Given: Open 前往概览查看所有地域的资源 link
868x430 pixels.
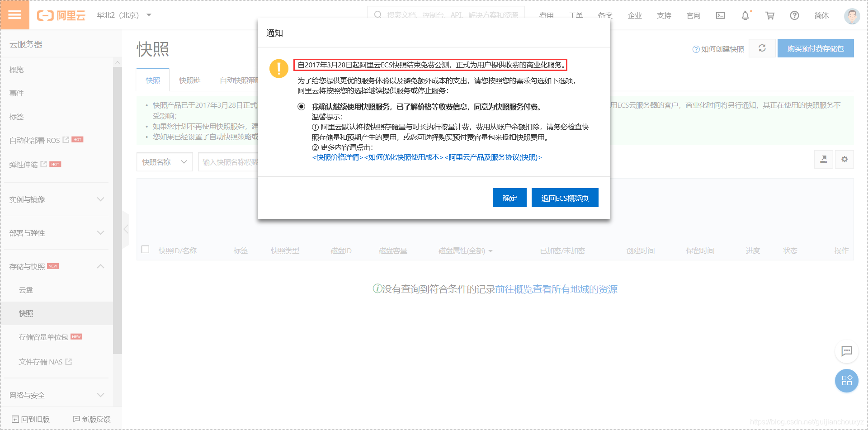Looking at the screenshot, I should pos(556,289).
